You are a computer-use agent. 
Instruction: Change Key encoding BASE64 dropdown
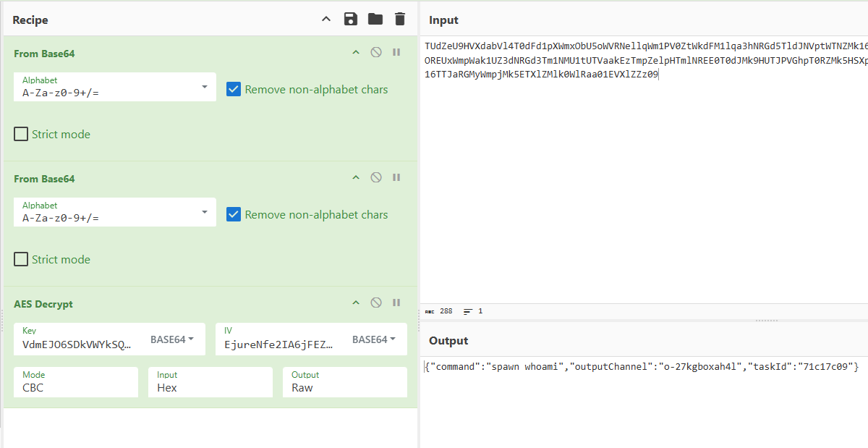pyautogui.click(x=172, y=339)
